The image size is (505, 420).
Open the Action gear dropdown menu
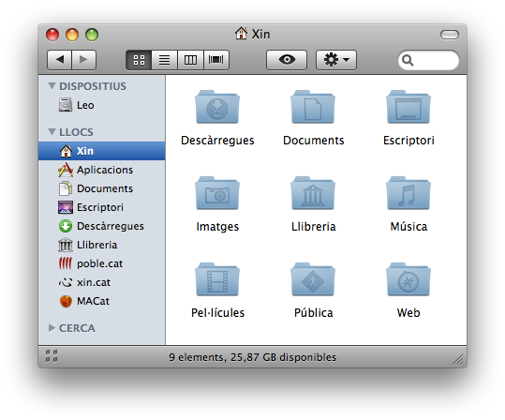(336, 60)
